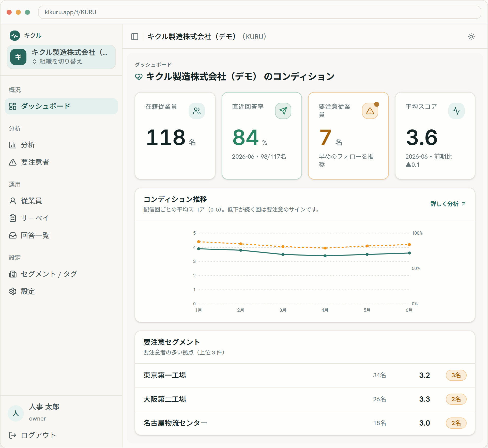Toggle the sidebar panel icon
Image resolution: width=488 pixels, height=448 pixels.
click(135, 37)
